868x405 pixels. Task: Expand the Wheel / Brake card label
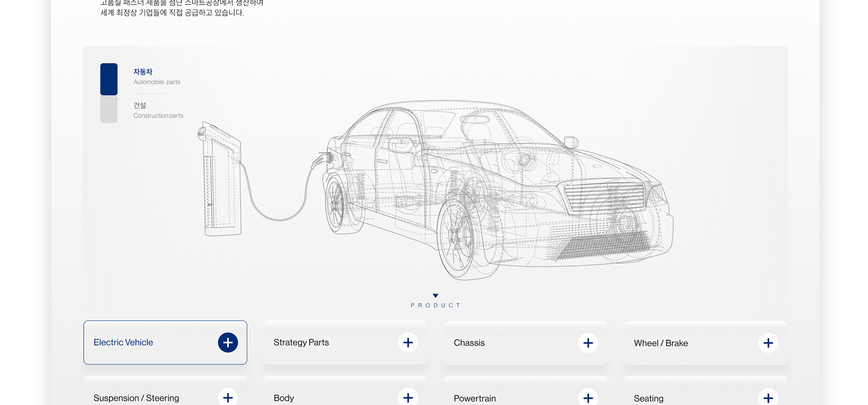[x=660, y=343]
